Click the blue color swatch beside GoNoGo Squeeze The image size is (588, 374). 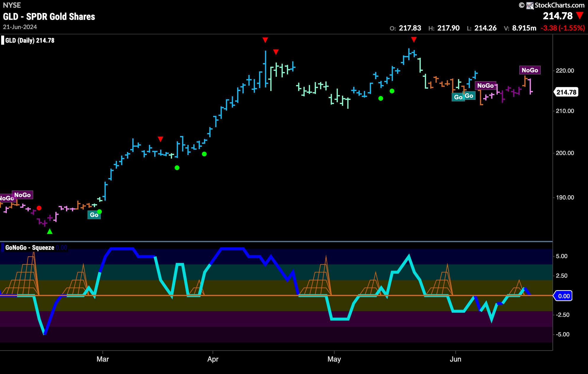[x=3, y=247]
